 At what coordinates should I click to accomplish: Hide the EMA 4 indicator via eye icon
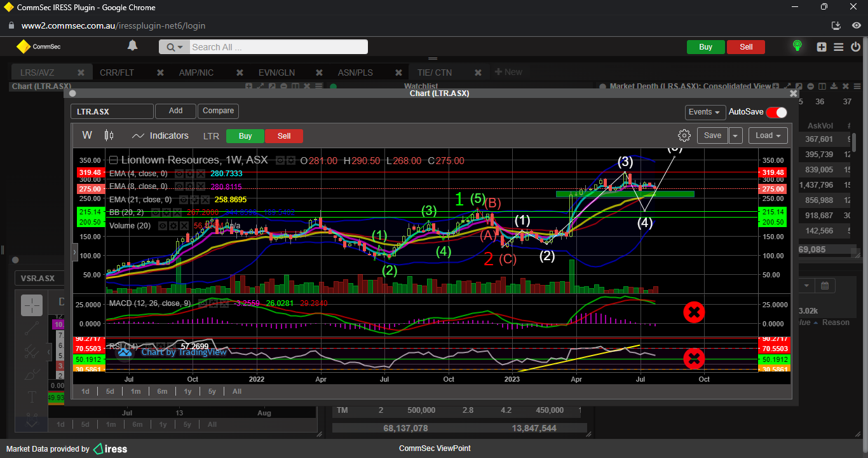pos(180,174)
